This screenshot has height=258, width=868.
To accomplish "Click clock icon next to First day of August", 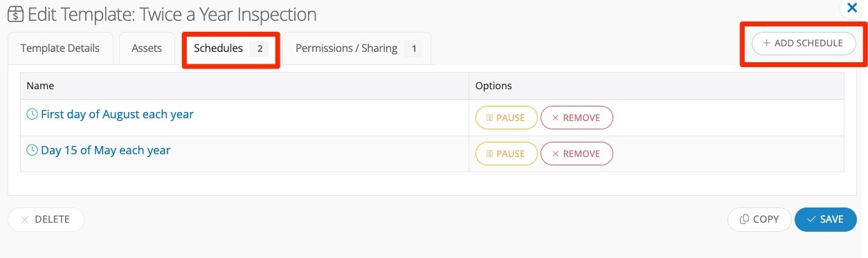I will (x=32, y=114).
